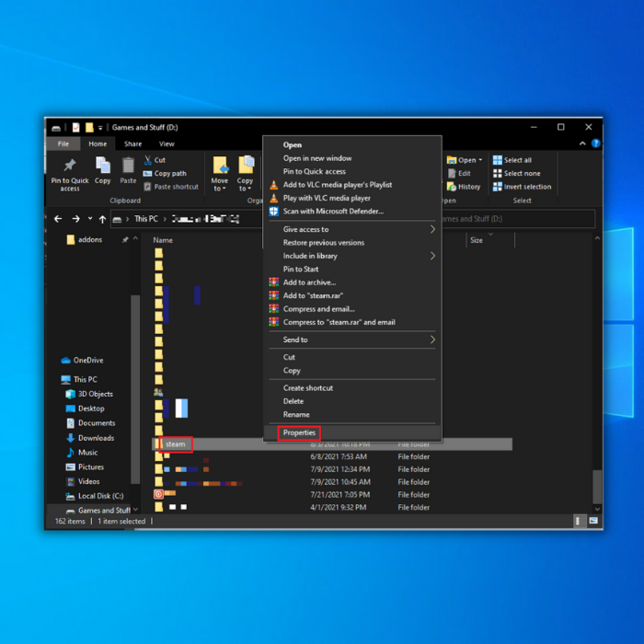Viewport: 644px width, 644px height.
Task: Open Music in navigation pane
Action: click(x=82, y=453)
